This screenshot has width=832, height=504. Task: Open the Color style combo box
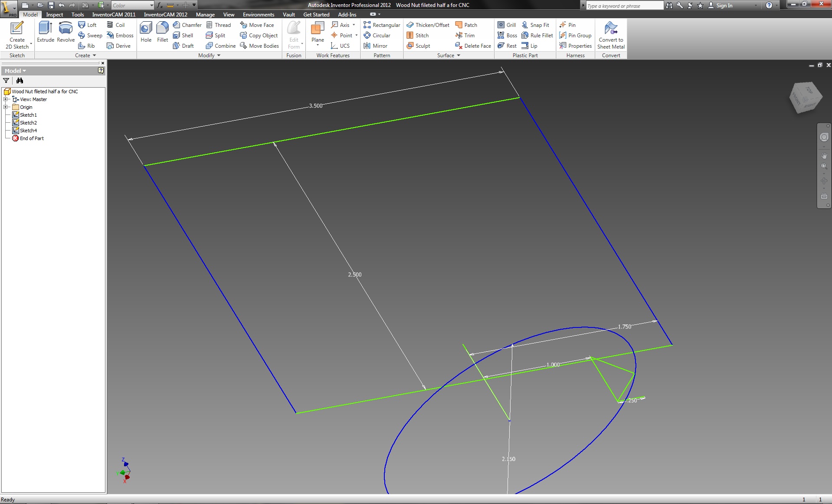[x=132, y=5]
